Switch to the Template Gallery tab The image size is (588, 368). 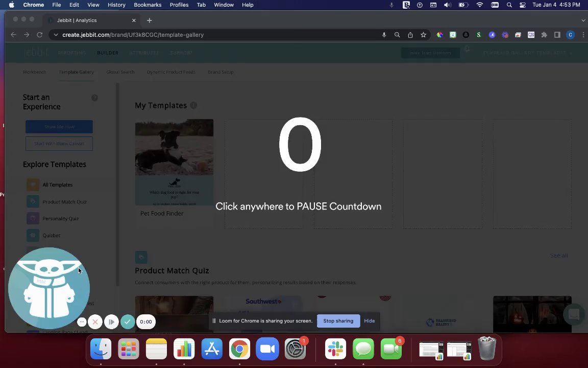[76, 72]
